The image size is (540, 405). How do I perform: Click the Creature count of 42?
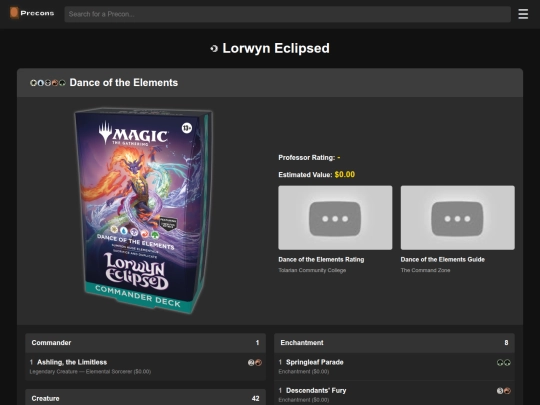coord(256,398)
